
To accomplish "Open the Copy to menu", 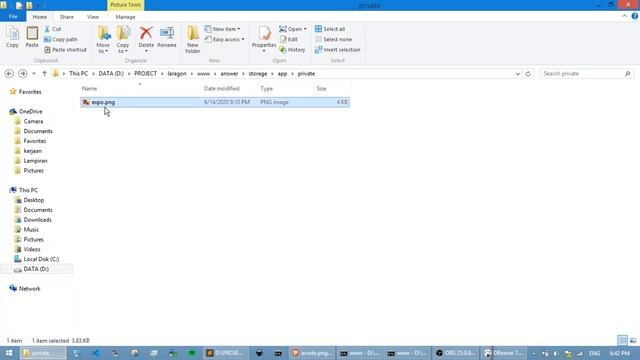I will point(123,40).
